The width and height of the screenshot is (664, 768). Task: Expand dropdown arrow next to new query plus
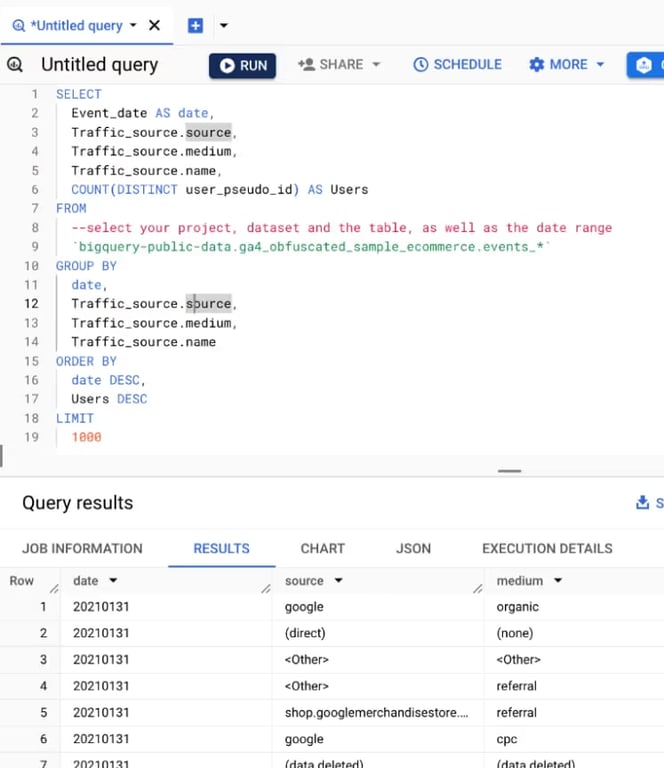pyautogui.click(x=224, y=25)
